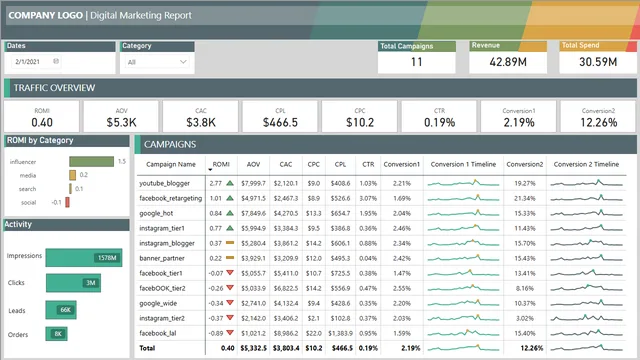Click the CPL KPI card $466.5
The height and width of the screenshot is (360, 640).
[x=280, y=117]
